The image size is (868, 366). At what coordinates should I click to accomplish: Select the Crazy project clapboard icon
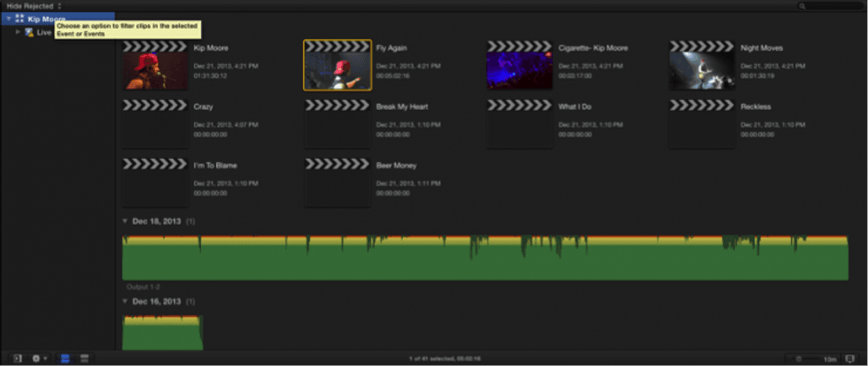pyautogui.click(x=154, y=124)
